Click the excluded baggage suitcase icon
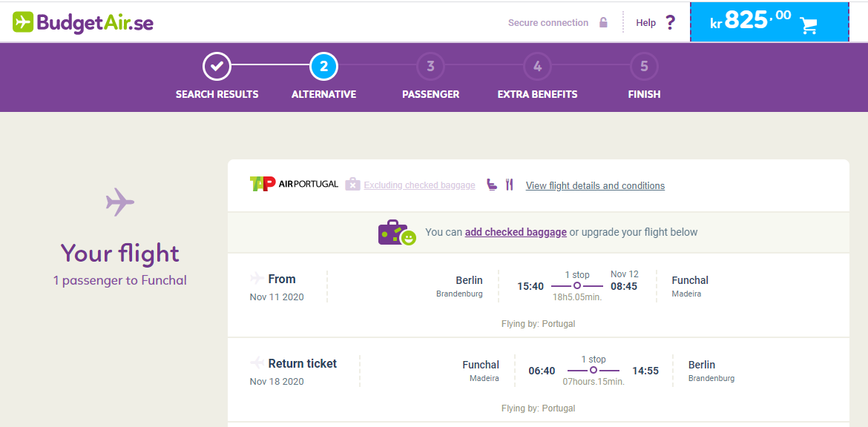Screen dimensions: 868x427 pos(352,184)
